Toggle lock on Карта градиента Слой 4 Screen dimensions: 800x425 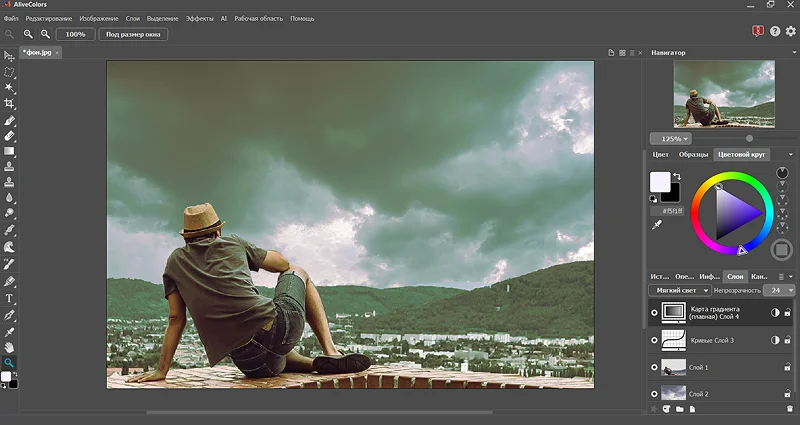point(788,313)
